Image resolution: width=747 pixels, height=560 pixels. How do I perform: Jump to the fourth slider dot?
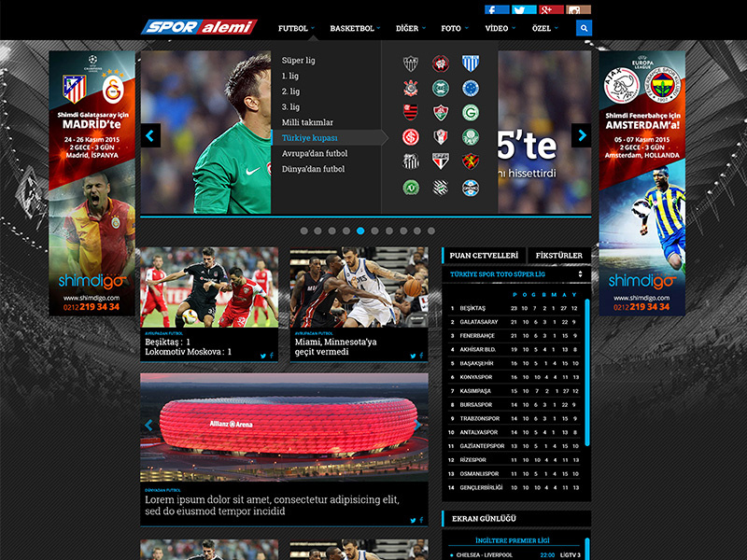coord(346,231)
